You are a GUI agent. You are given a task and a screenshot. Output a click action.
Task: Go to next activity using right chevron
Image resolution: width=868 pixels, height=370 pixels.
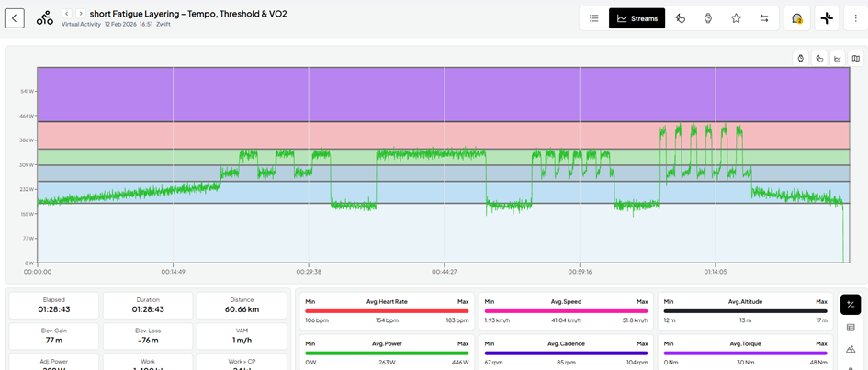(x=81, y=13)
